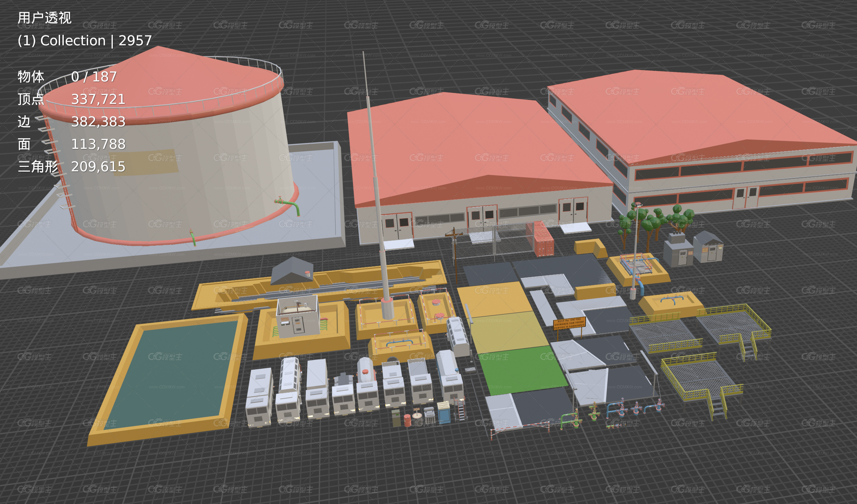Click the face count '113,788'

click(x=98, y=144)
